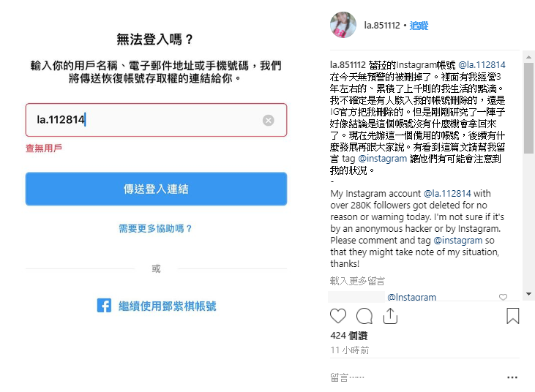Viewport: 535px width, 392px height.
Task: Load more comments via 載入更多留言
Action: pyautogui.click(x=357, y=281)
